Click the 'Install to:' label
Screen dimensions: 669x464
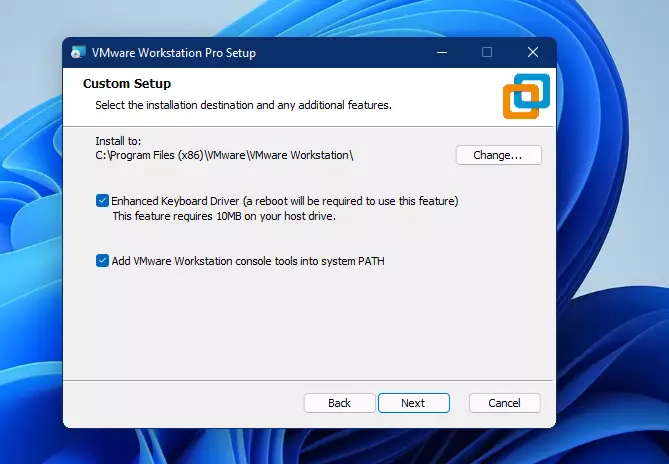(x=118, y=141)
